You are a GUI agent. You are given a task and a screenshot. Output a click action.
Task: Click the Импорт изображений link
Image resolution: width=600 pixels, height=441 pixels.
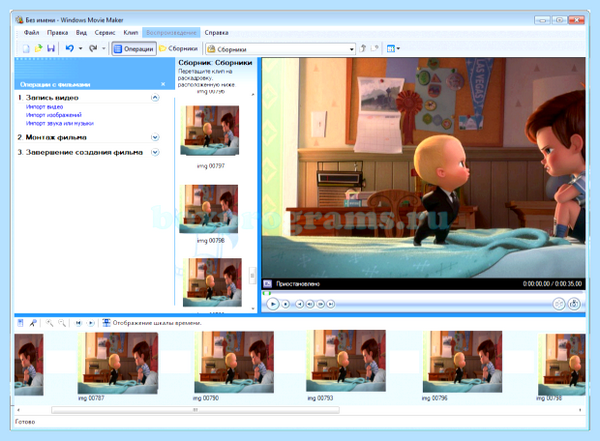[x=54, y=115]
